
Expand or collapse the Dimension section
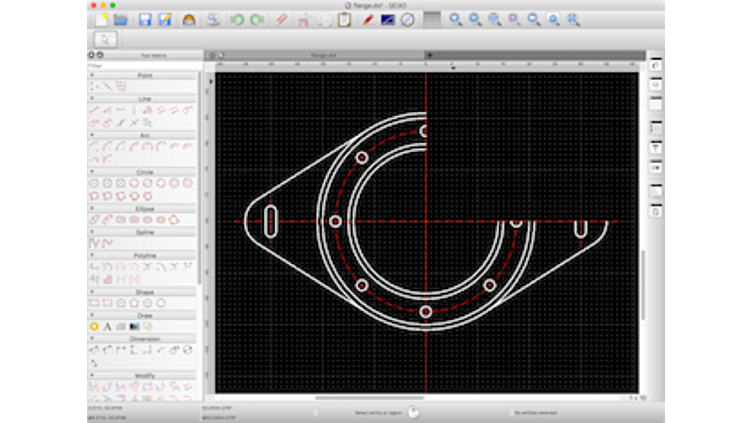145,338
